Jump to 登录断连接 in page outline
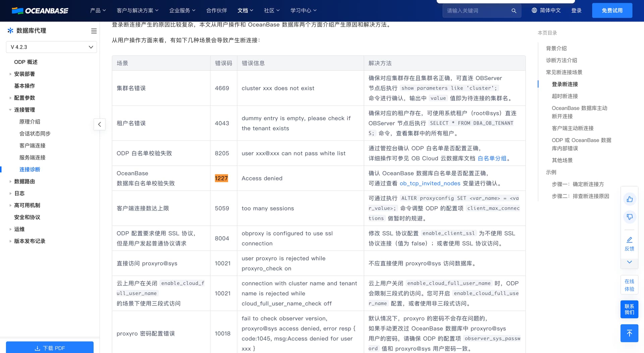 tap(565, 84)
